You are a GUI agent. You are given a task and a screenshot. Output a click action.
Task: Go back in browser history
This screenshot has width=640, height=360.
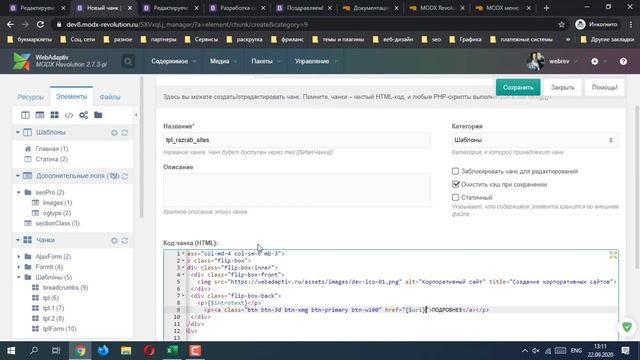[11, 24]
